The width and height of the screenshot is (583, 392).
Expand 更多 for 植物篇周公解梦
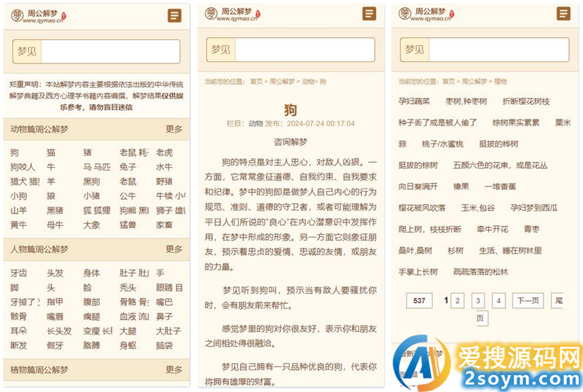(173, 369)
